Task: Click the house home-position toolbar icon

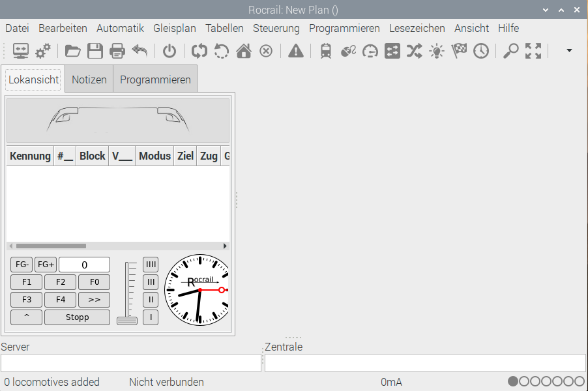Action: pyautogui.click(x=244, y=51)
